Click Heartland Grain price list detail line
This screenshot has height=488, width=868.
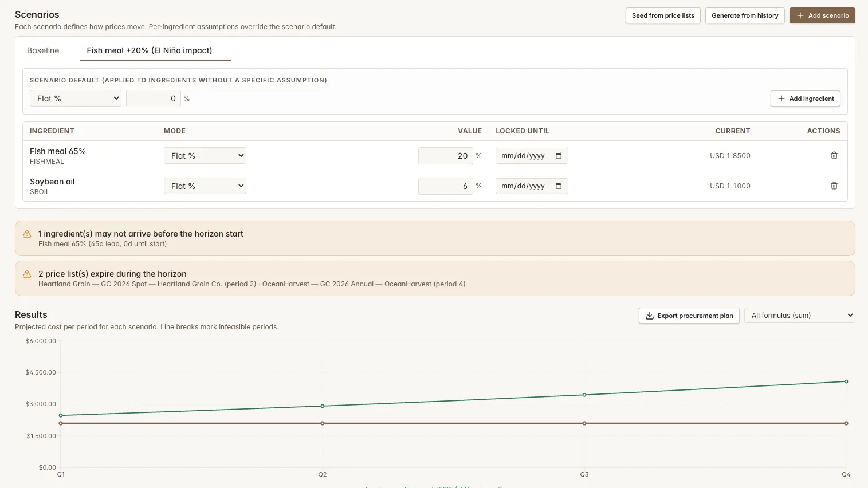(x=252, y=284)
